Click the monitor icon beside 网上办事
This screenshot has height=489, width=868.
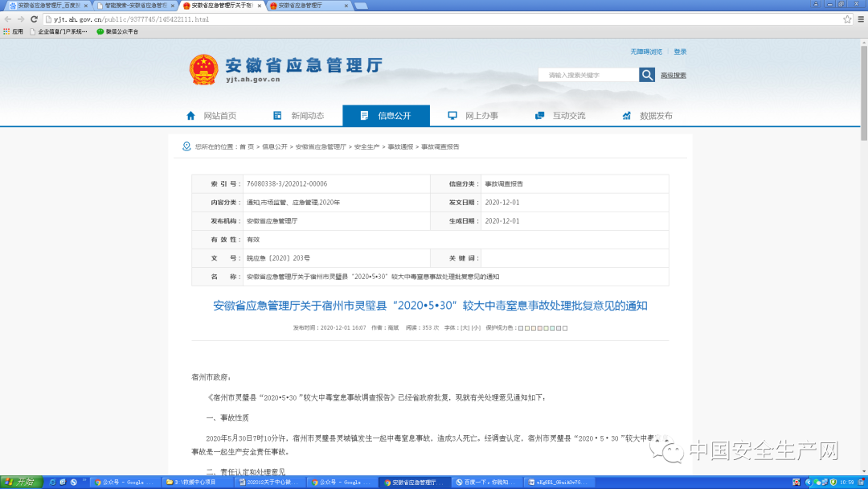pyautogui.click(x=452, y=115)
